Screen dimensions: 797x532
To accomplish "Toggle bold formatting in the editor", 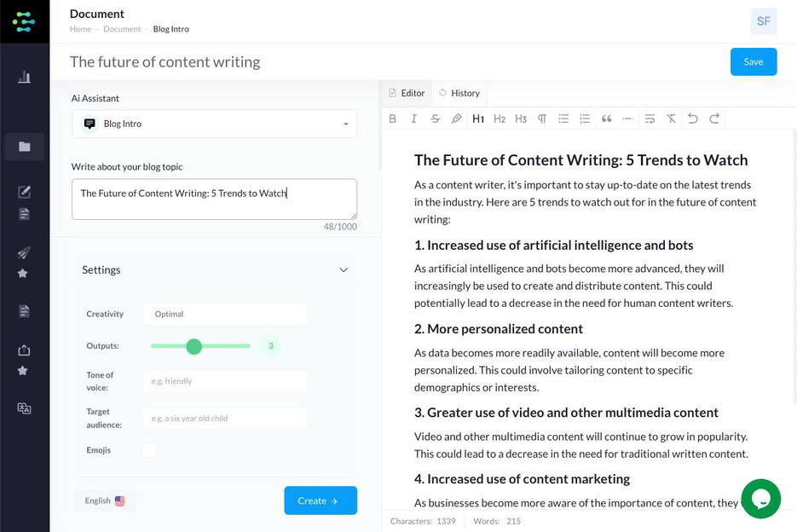I will coord(392,119).
